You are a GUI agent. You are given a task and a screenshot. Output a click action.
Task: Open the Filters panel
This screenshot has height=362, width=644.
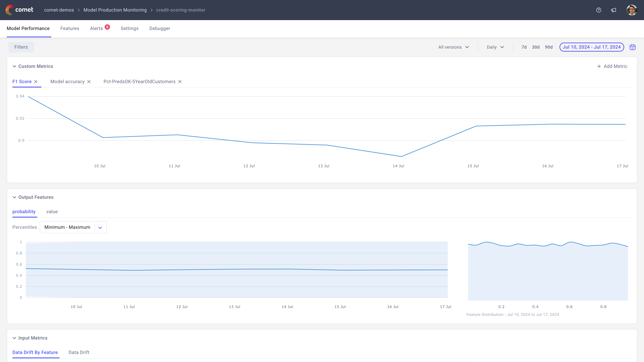pyautogui.click(x=21, y=47)
